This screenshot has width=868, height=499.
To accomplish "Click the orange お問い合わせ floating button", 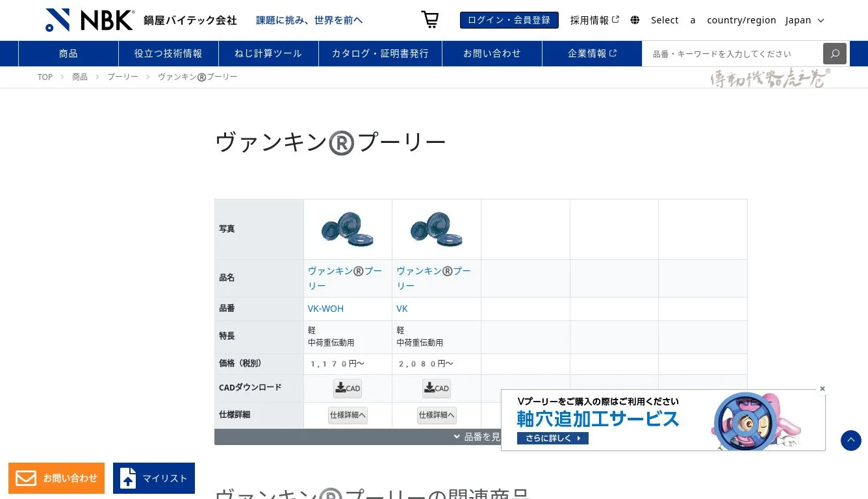I will [x=57, y=478].
